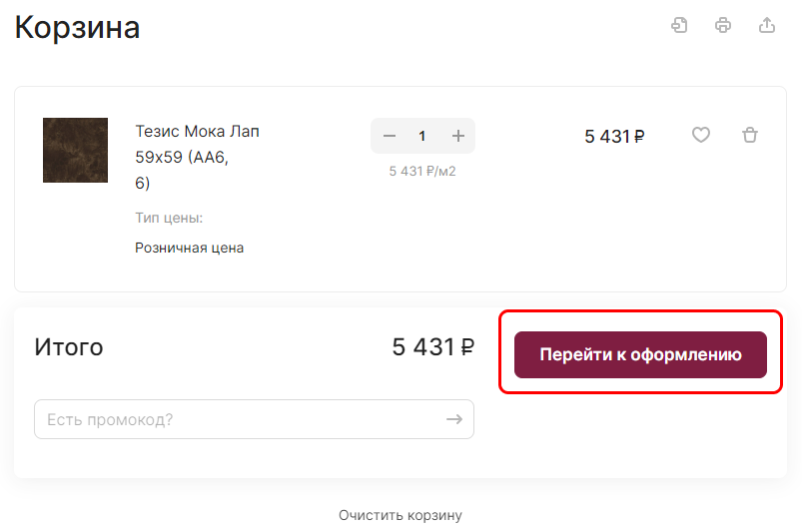Viewport: 802px width, 532px height.
Task: Open the brown tile product thumbnail
Action: [75, 150]
